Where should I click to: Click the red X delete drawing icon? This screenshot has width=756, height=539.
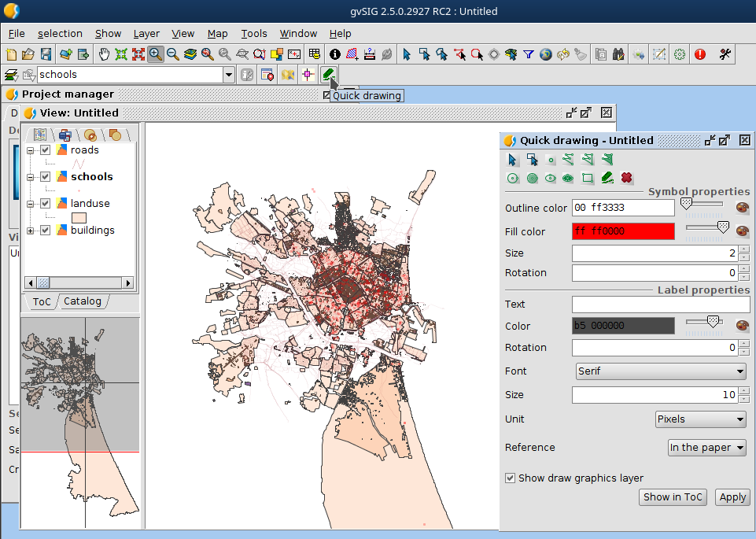click(x=626, y=178)
